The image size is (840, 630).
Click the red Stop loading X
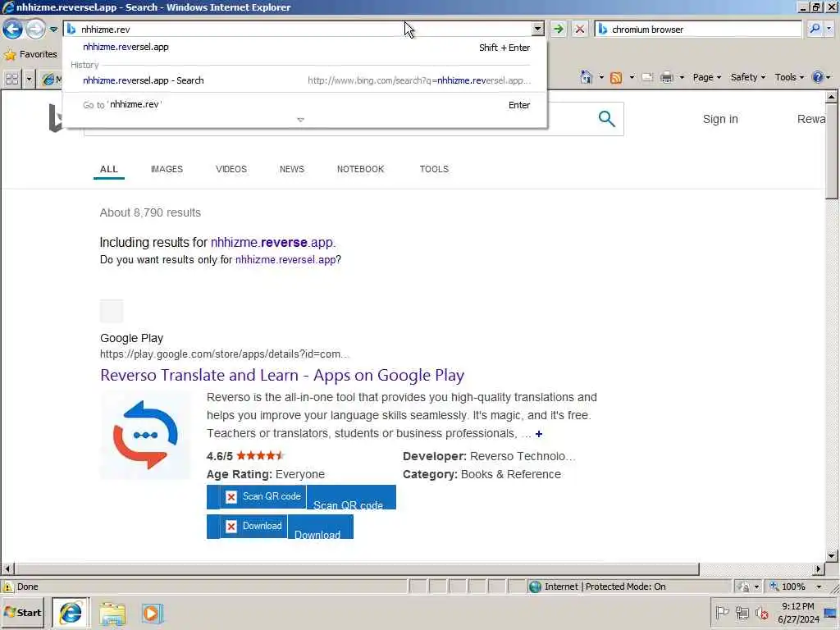click(579, 29)
